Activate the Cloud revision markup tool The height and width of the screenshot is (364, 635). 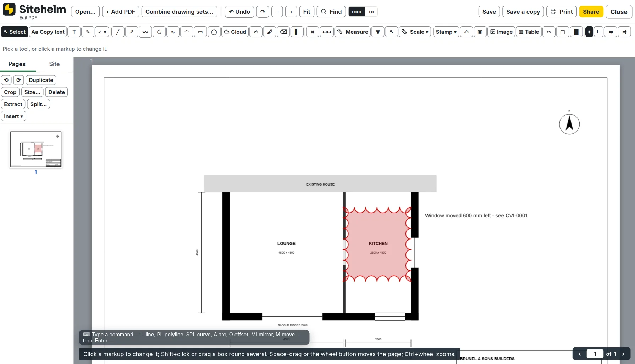click(235, 32)
